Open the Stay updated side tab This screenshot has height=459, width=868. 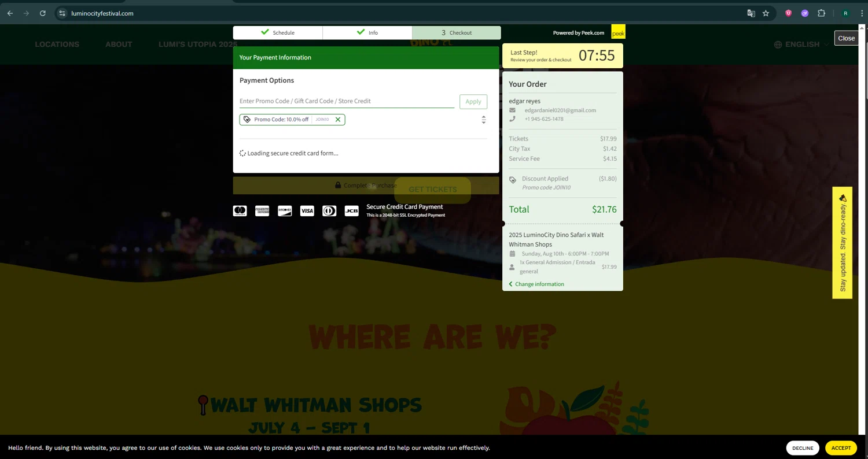[x=843, y=243]
